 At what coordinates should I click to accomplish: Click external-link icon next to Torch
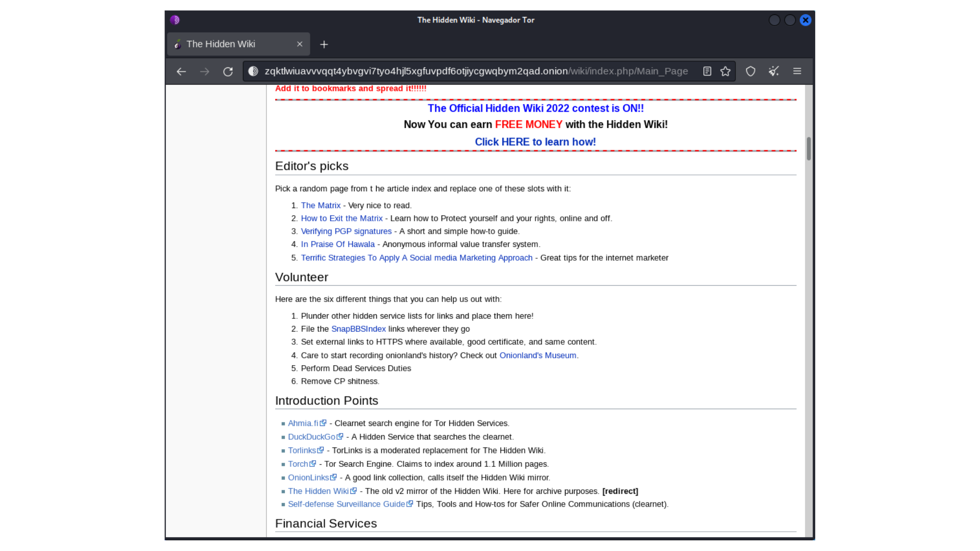coord(313,464)
